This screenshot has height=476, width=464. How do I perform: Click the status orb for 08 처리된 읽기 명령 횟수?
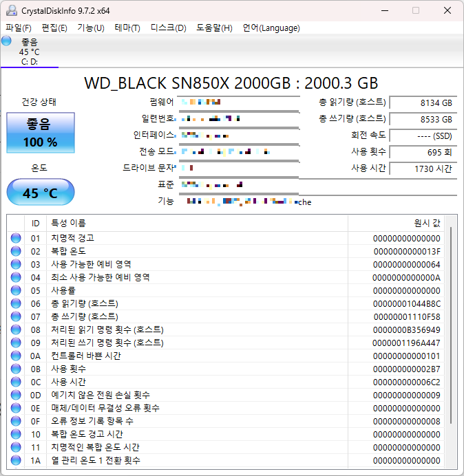16,329
